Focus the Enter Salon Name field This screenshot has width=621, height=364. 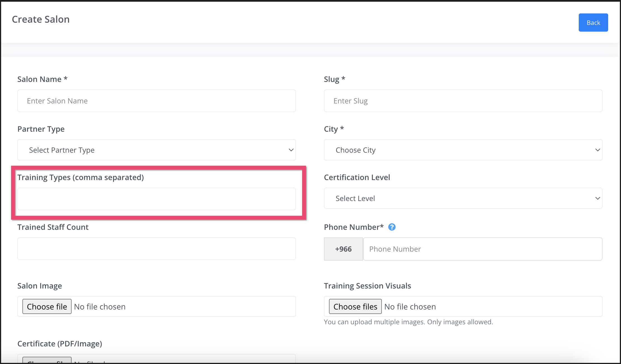point(156,101)
